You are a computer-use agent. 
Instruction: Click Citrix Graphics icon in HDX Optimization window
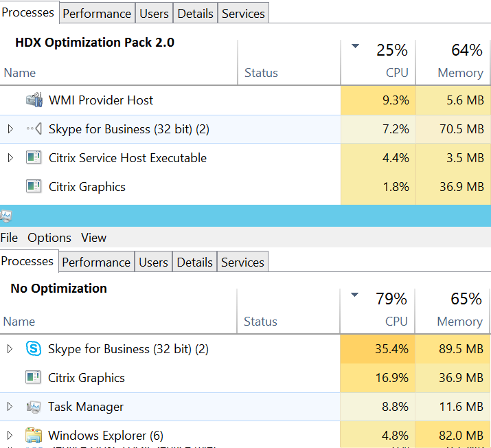(x=34, y=186)
